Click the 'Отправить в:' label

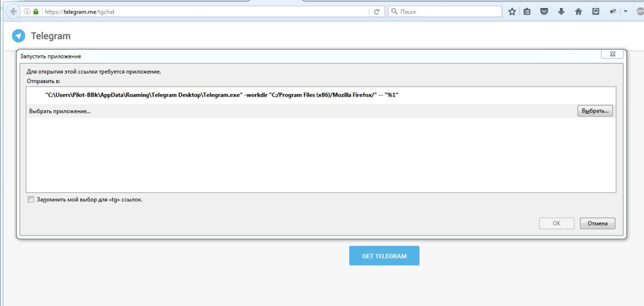(x=43, y=81)
